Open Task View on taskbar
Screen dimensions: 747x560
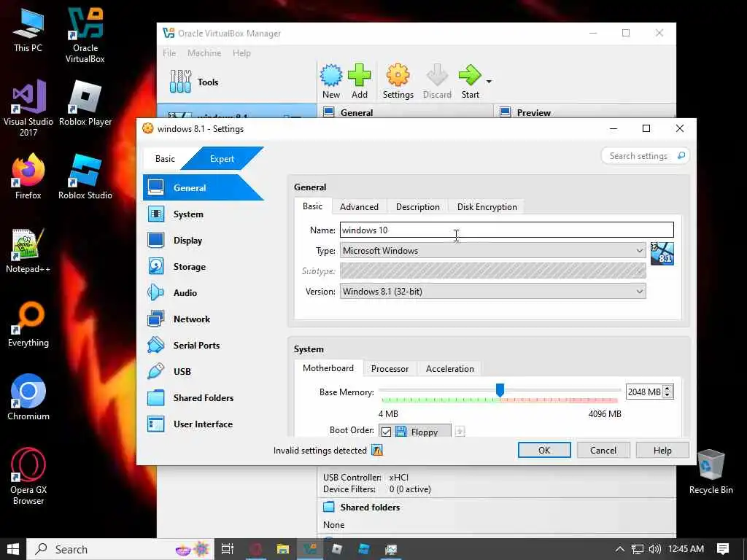click(x=228, y=549)
